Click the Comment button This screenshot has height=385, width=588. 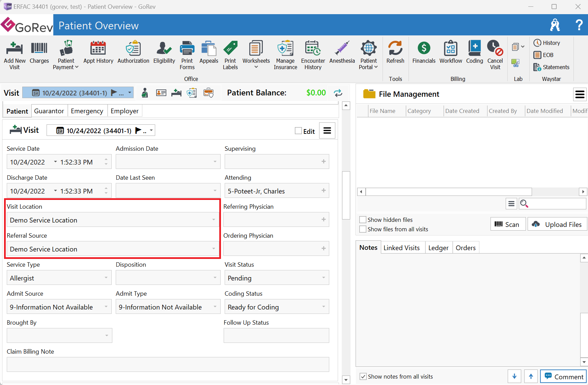[x=563, y=377]
